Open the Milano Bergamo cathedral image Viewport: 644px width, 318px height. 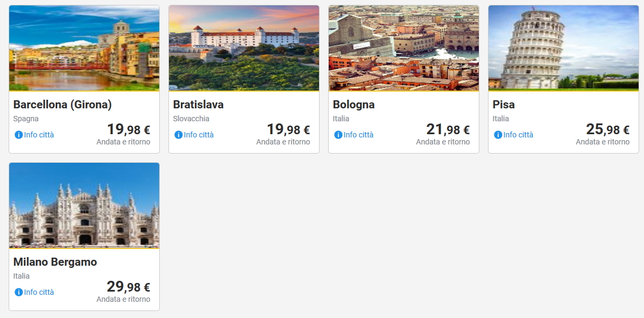[x=84, y=205]
